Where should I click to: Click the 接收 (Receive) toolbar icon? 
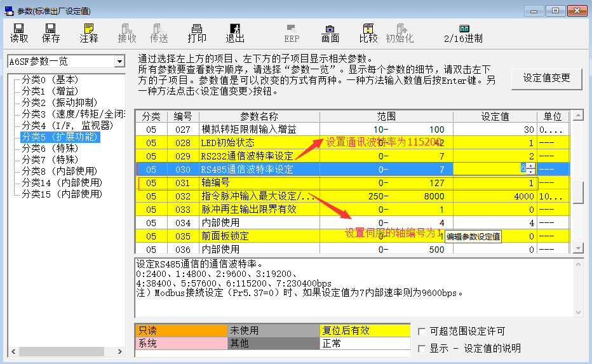click(x=127, y=33)
